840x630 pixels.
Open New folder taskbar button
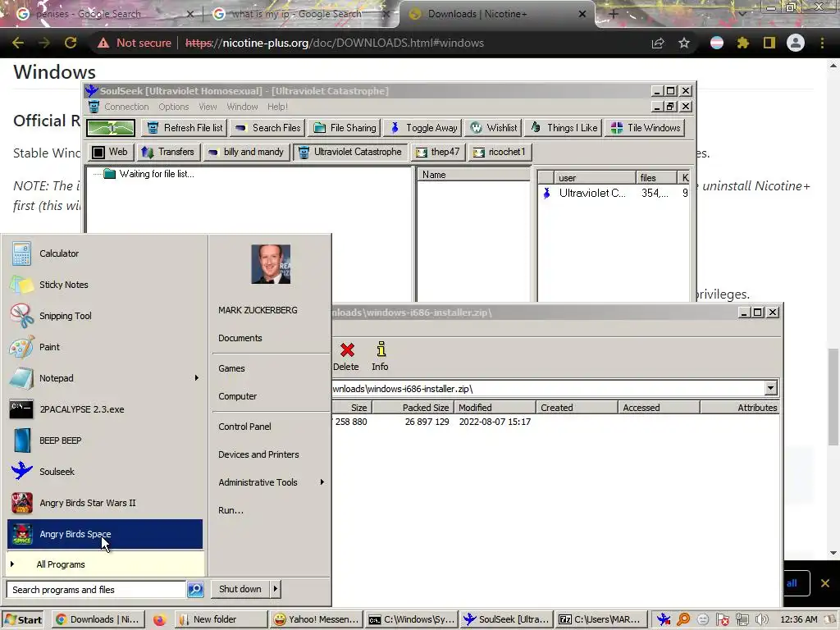[221, 619]
